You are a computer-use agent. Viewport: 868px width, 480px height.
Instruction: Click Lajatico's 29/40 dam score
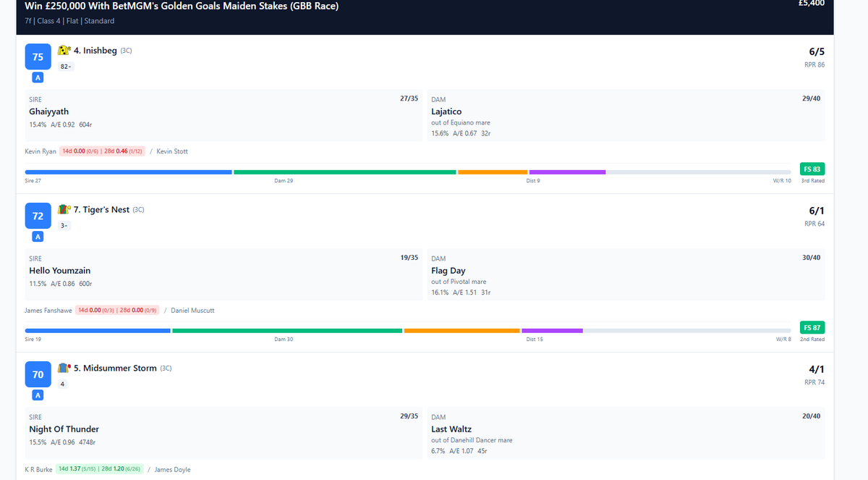(x=811, y=98)
